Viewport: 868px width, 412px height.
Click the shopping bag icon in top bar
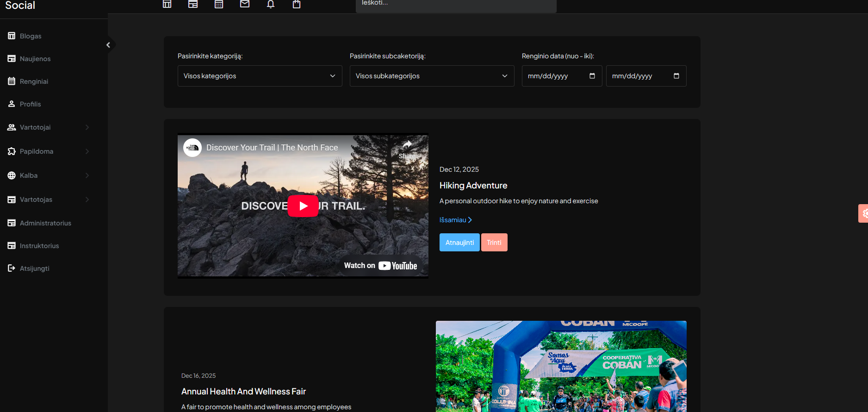[297, 4]
